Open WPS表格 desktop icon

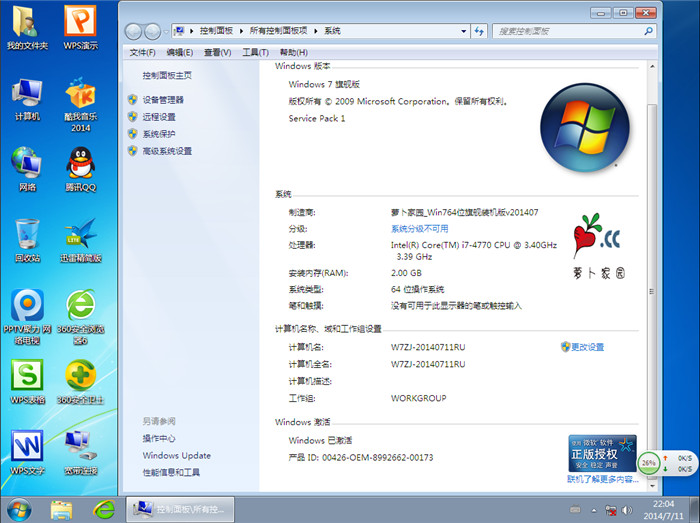tap(27, 378)
